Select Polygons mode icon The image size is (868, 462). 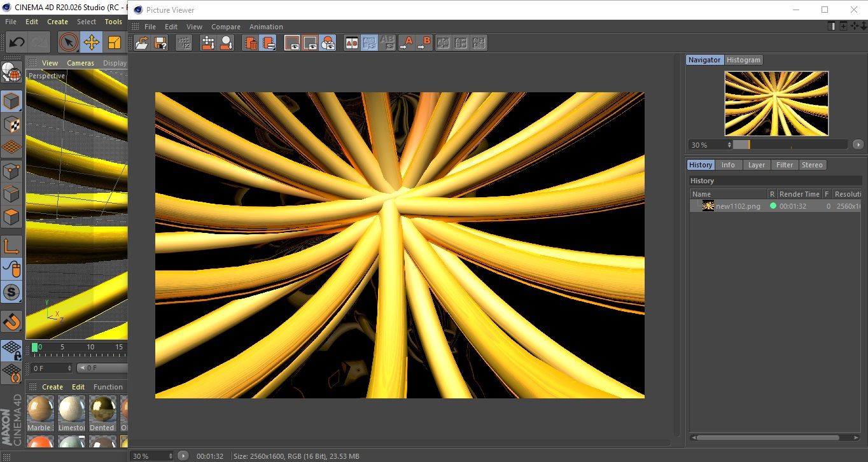click(11, 217)
